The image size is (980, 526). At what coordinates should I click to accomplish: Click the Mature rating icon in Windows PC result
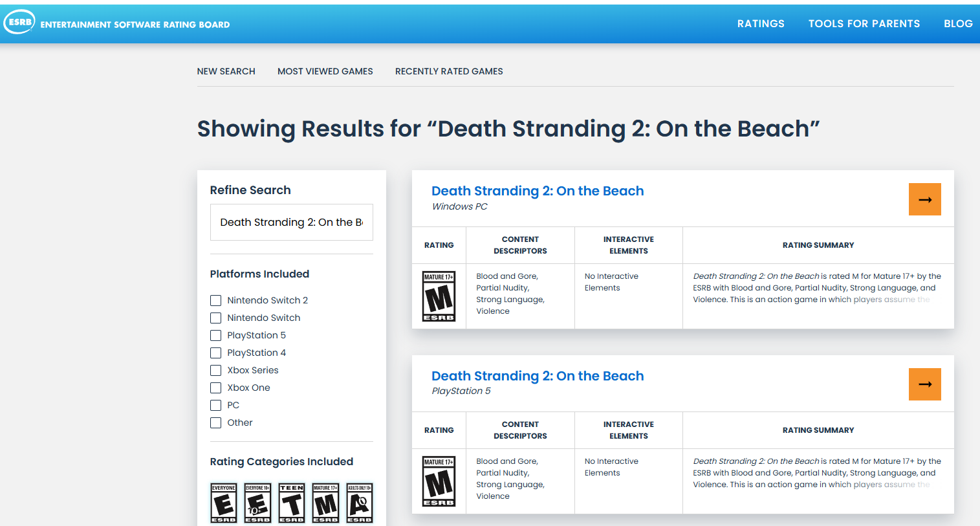[439, 296]
